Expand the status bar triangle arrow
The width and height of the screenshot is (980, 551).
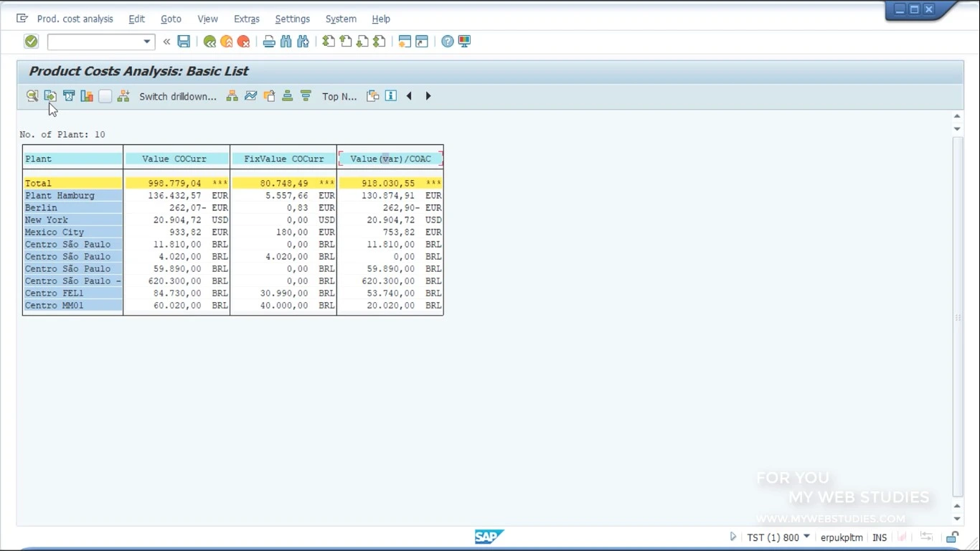[x=732, y=537]
